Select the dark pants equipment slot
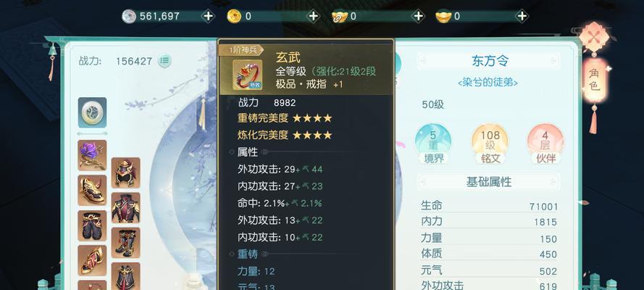Image resolution: width=644 pixels, height=290 pixels. pos(92,225)
